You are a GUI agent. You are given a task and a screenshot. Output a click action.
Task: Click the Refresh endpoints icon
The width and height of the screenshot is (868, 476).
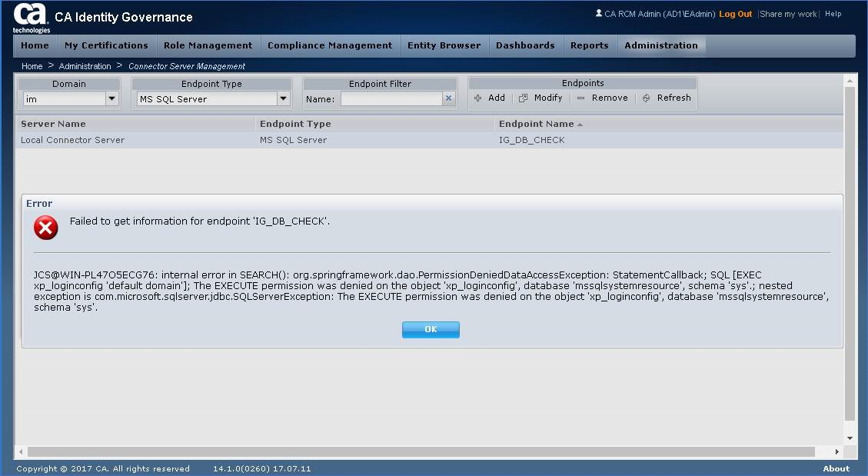pos(646,98)
